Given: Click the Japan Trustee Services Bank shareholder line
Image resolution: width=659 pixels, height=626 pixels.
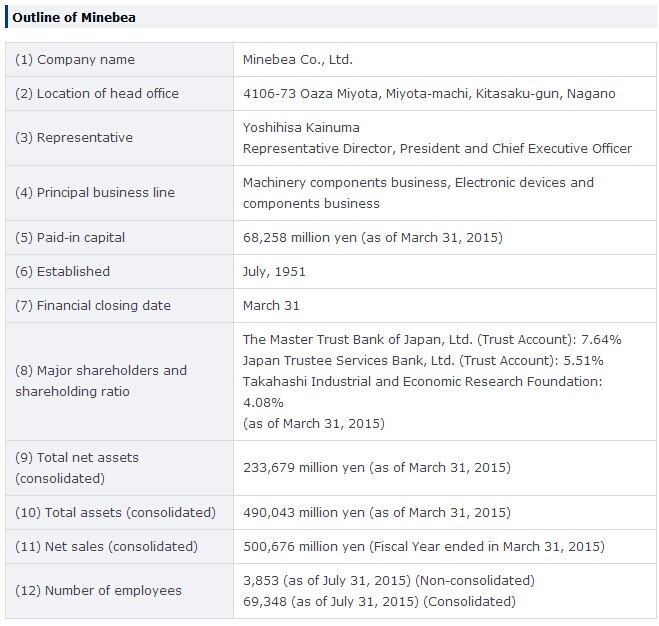Looking at the screenshot, I should click(x=423, y=361).
